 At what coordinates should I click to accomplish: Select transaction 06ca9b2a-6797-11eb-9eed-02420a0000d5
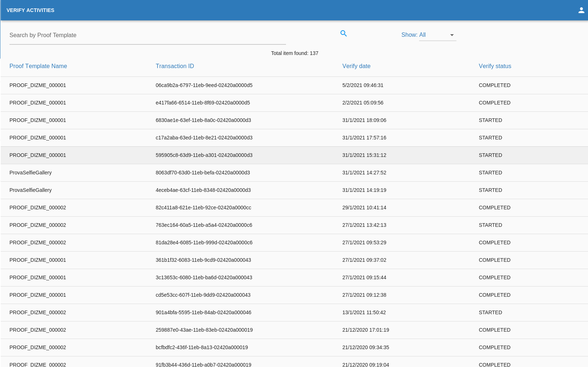coord(204,85)
